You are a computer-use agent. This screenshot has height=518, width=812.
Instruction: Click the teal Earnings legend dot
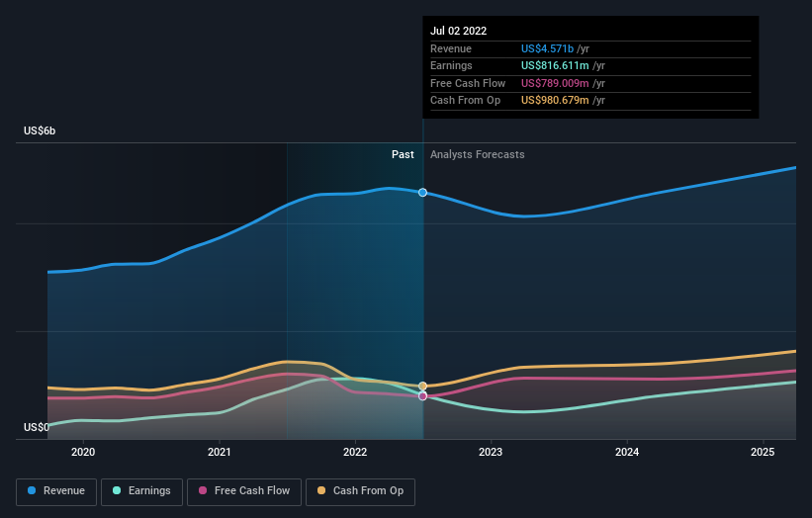[x=117, y=490]
